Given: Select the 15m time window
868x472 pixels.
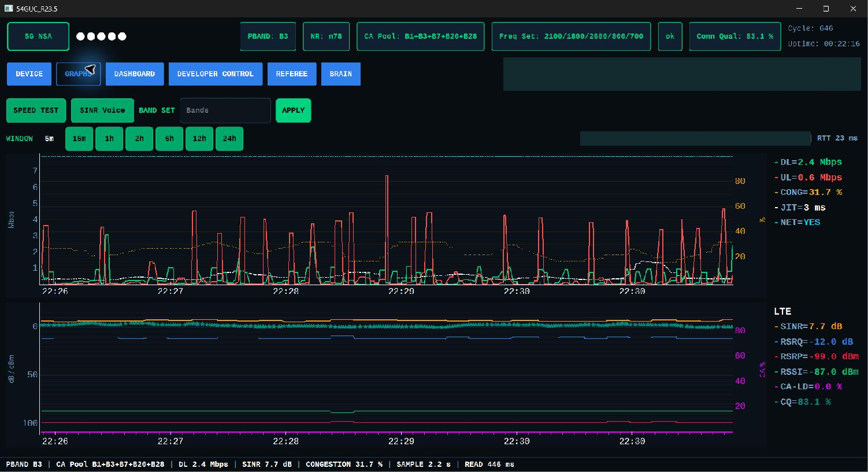Looking at the screenshot, I should [x=79, y=139].
